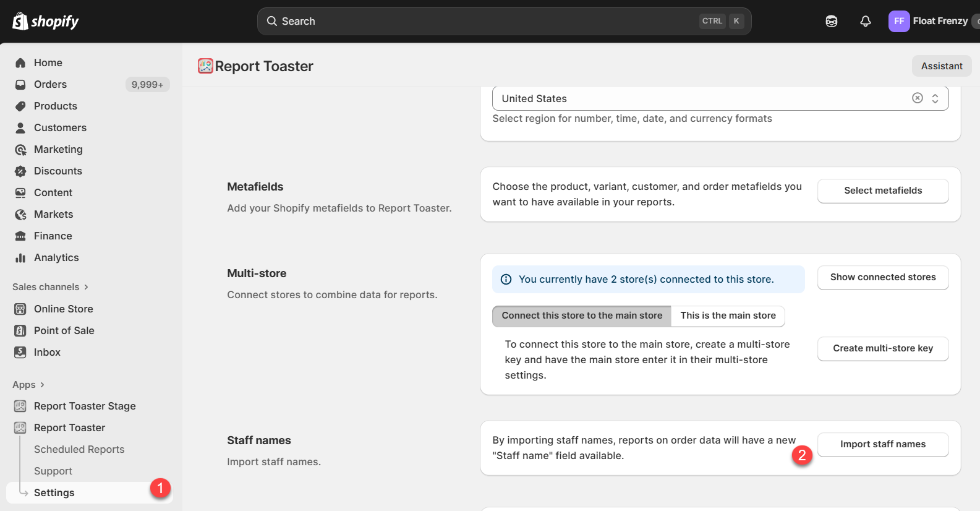
Task: Open Orders via its inbox icon
Action: click(20, 85)
